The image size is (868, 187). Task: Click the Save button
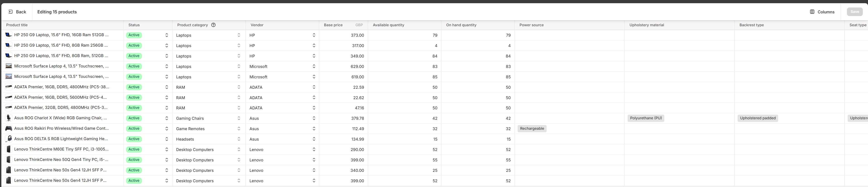(855, 12)
